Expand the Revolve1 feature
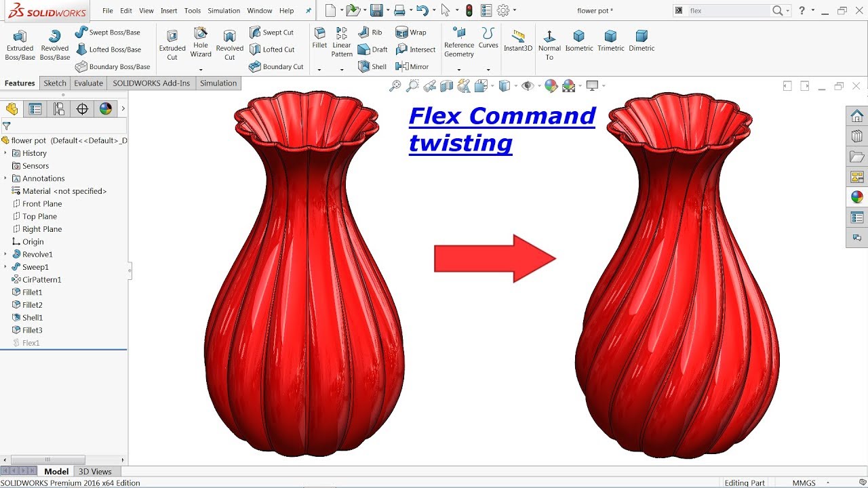Screen dimensions: 868x488 coord(5,254)
